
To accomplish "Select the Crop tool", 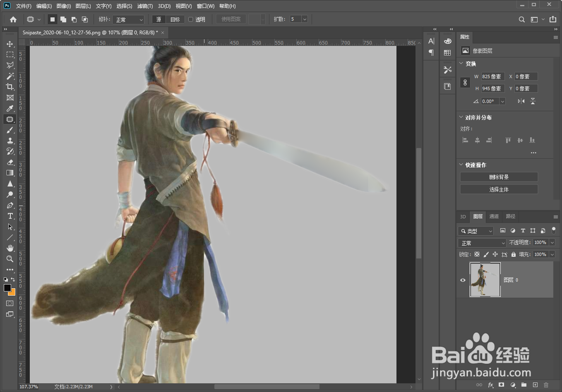I will point(10,87).
